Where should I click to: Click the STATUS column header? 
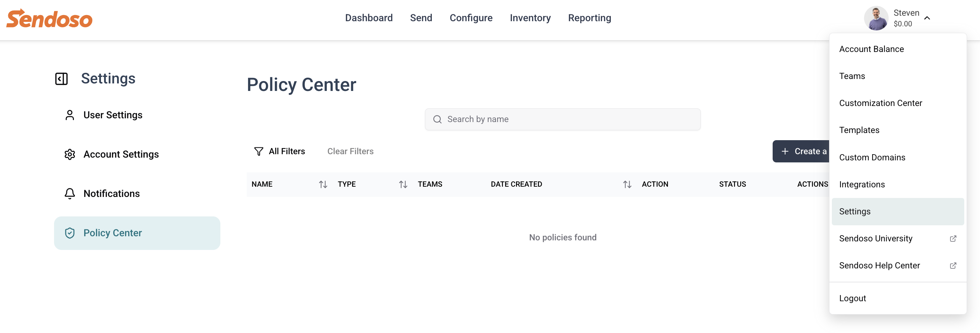tap(732, 184)
